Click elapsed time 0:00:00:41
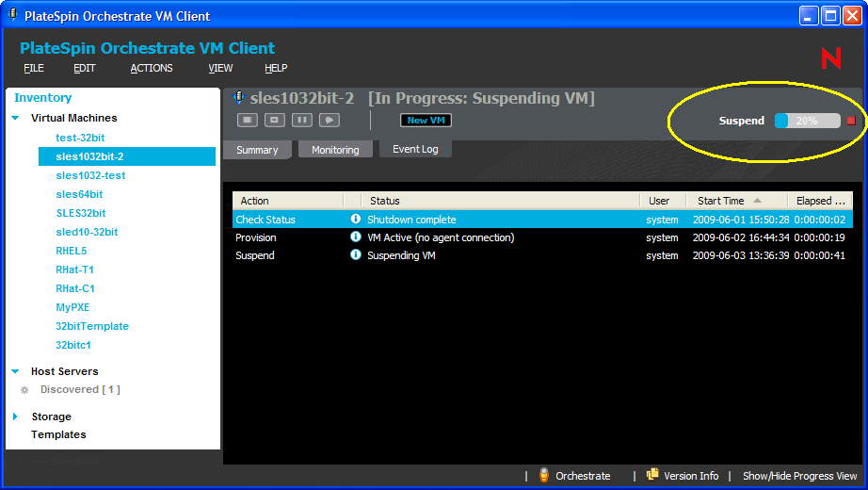Image resolution: width=868 pixels, height=490 pixels. (819, 255)
